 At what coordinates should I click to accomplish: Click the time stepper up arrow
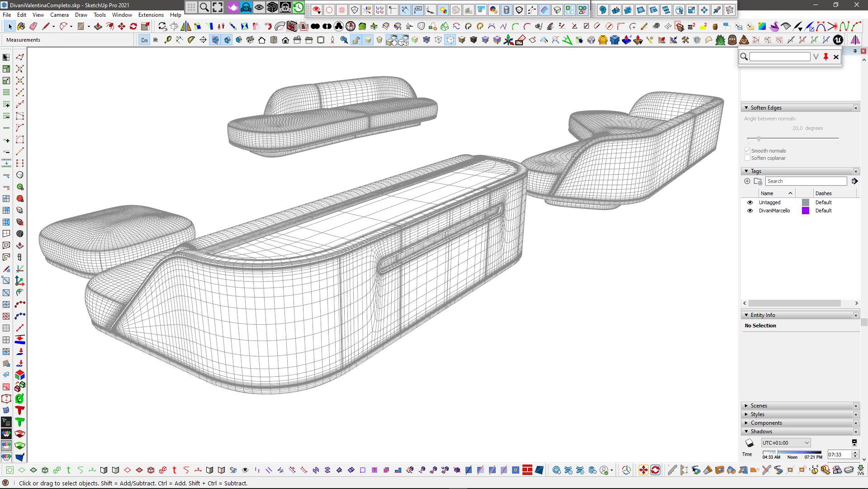point(854,452)
